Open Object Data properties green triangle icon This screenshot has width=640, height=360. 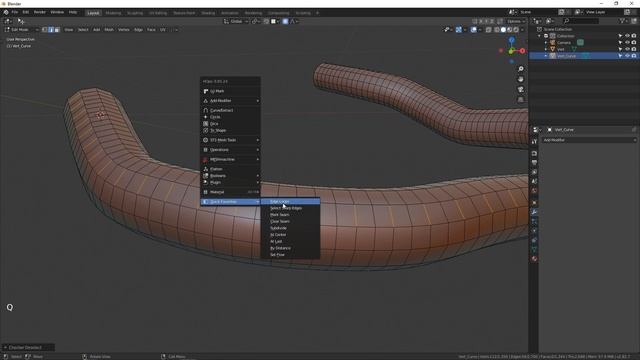tap(534, 249)
